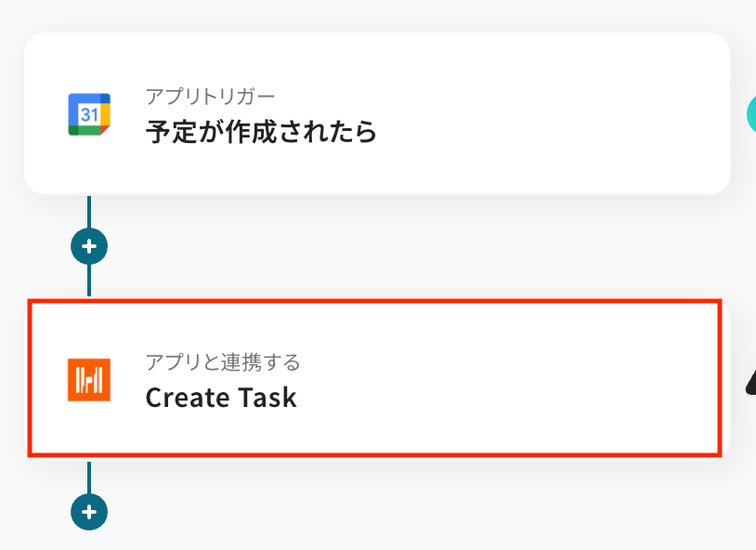
Task: Click the connector line below the trigger card
Action: 89,212
